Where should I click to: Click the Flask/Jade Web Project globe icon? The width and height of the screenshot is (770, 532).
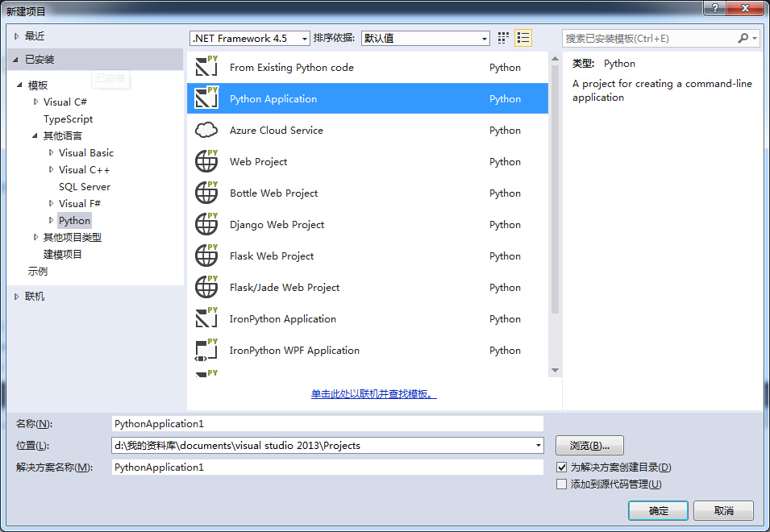tap(206, 287)
